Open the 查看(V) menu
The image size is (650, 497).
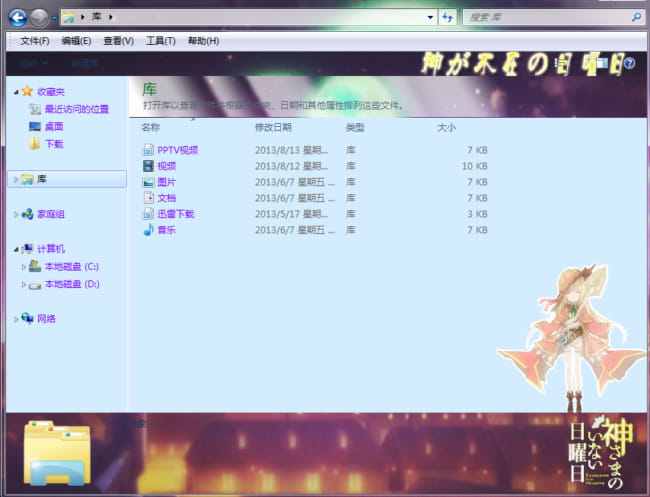coord(119,41)
